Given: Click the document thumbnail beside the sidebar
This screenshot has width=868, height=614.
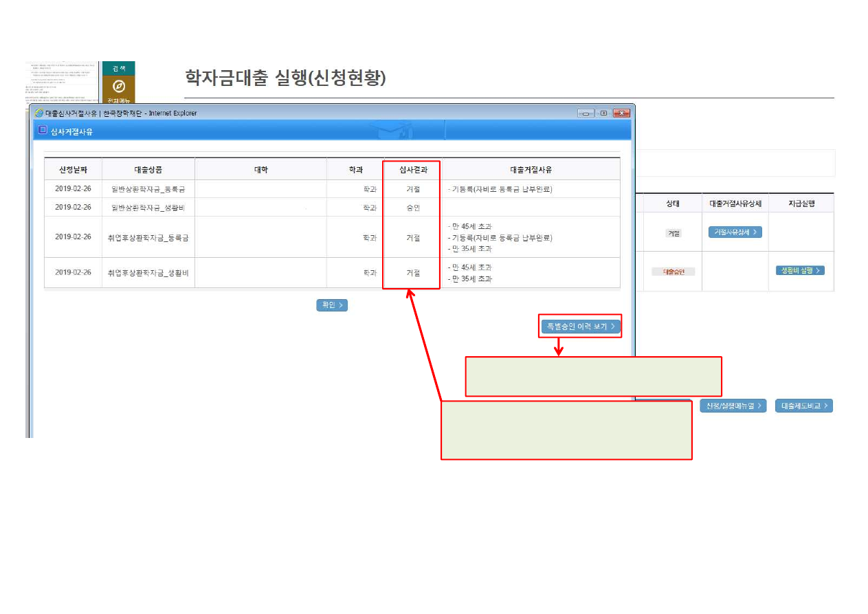Looking at the screenshot, I should (63, 84).
